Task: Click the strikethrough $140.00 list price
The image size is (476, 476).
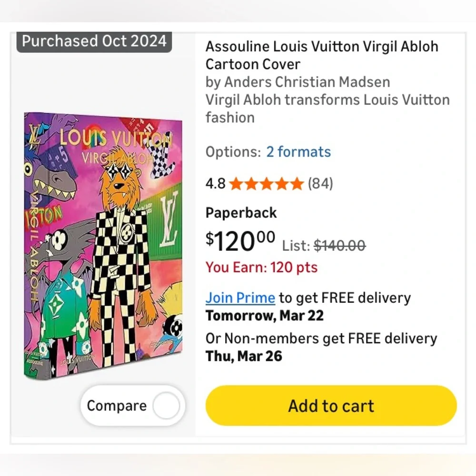Action: pos(339,246)
